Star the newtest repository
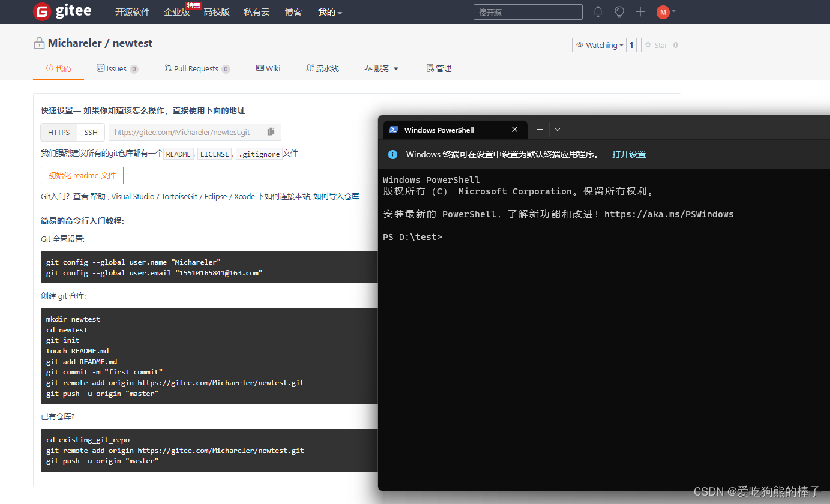 pos(655,45)
